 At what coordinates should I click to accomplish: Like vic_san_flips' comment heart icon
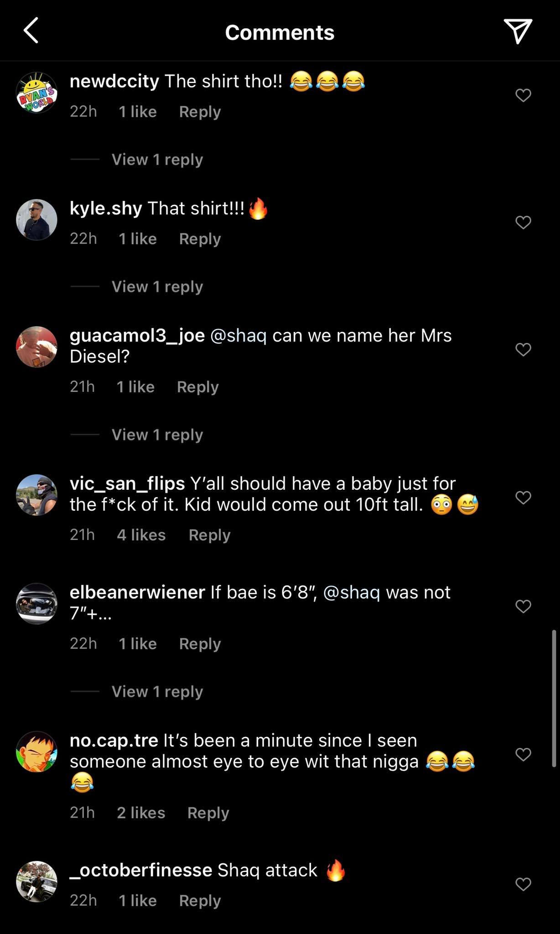point(523,498)
